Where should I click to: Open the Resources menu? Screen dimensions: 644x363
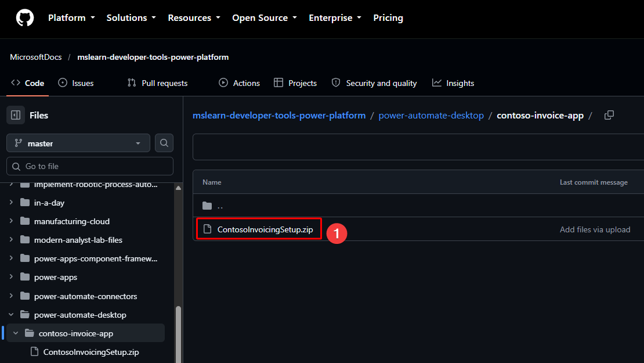tap(194, 18)
